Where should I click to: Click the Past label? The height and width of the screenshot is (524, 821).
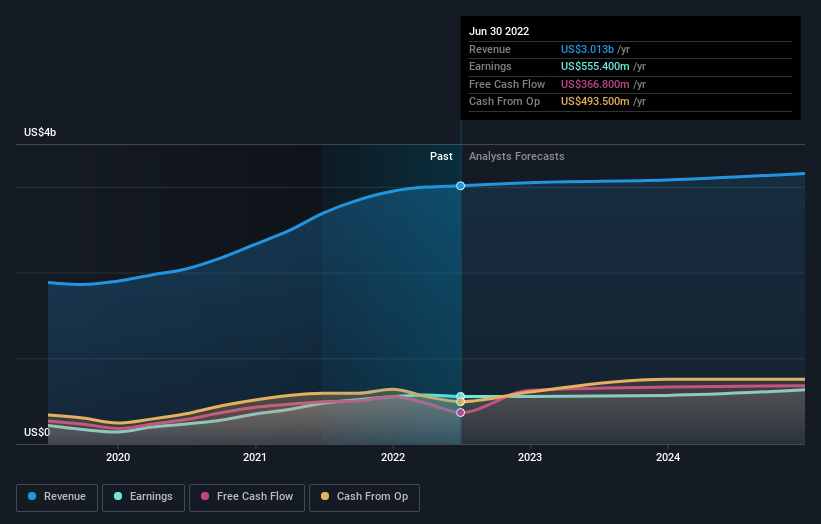pos(441,156)
